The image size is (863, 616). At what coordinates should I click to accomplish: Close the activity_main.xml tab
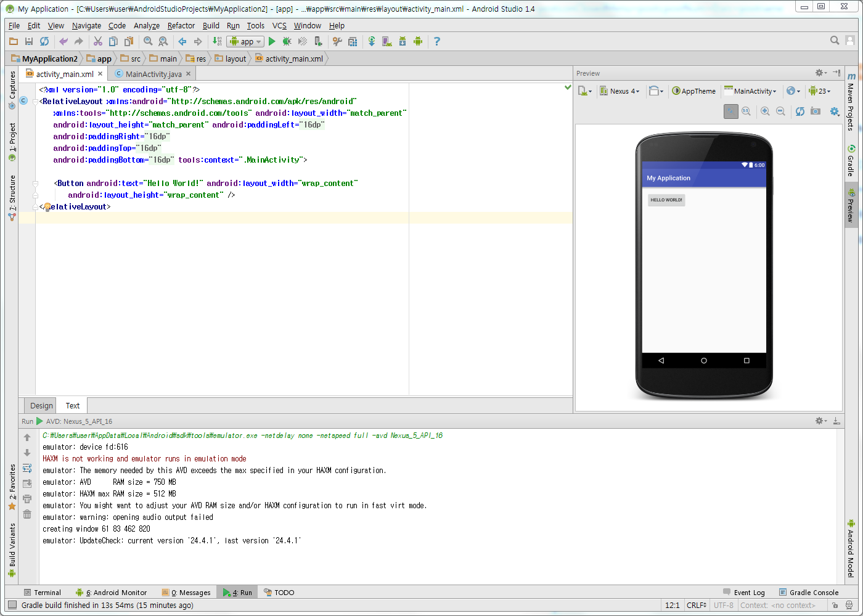(100, 74)
